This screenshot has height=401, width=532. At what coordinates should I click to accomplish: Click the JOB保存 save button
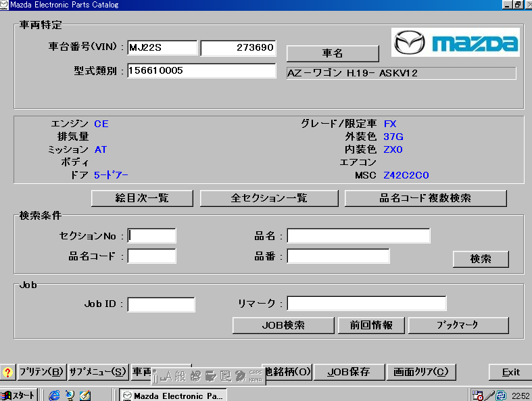348,372
